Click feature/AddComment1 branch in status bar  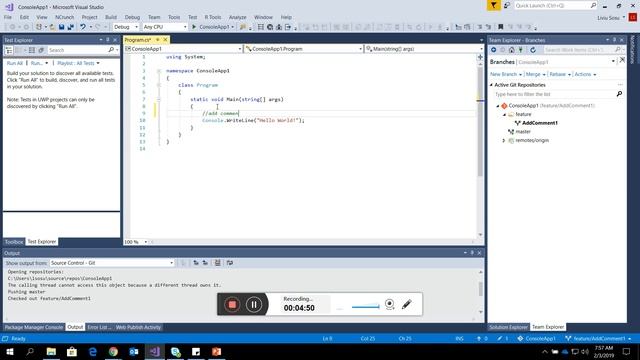(x=599, y=338)
